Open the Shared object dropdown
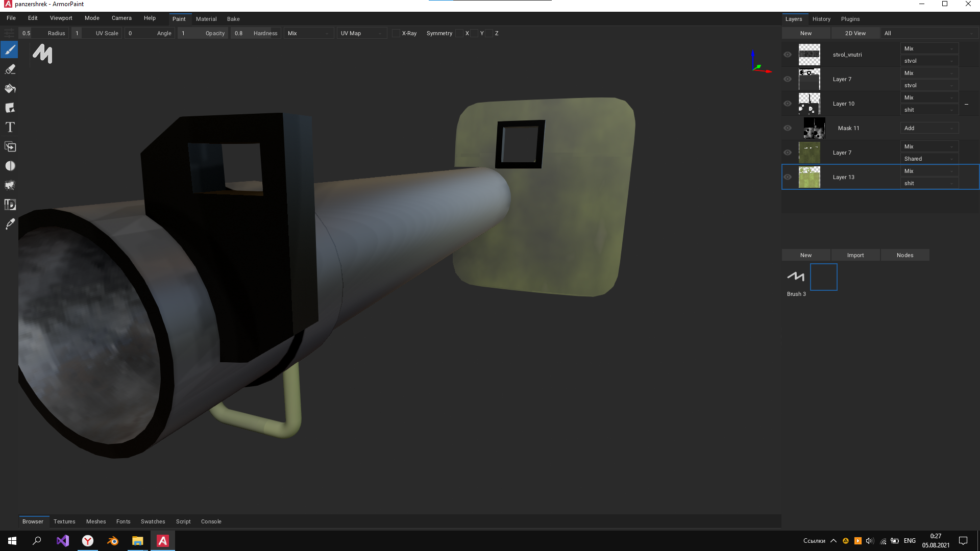The height and width of the screenshot is (551, 980). coord(929,159)
